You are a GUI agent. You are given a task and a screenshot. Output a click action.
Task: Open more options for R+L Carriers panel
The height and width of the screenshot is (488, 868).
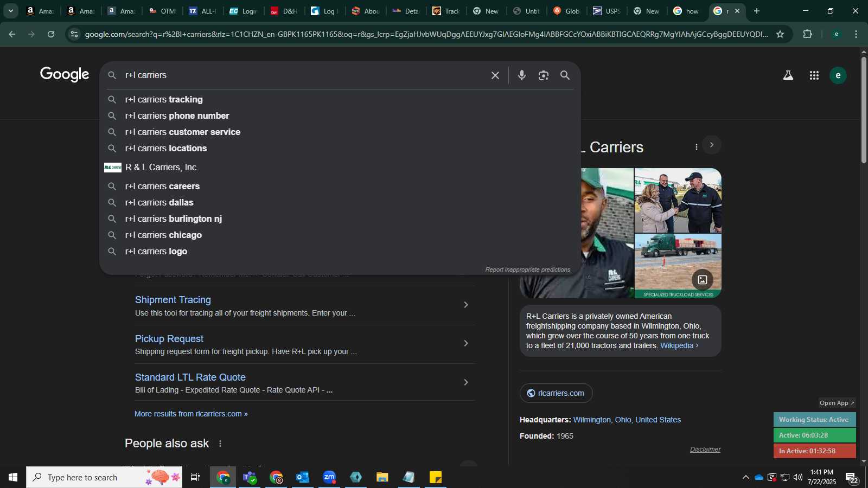click(697, 147)
